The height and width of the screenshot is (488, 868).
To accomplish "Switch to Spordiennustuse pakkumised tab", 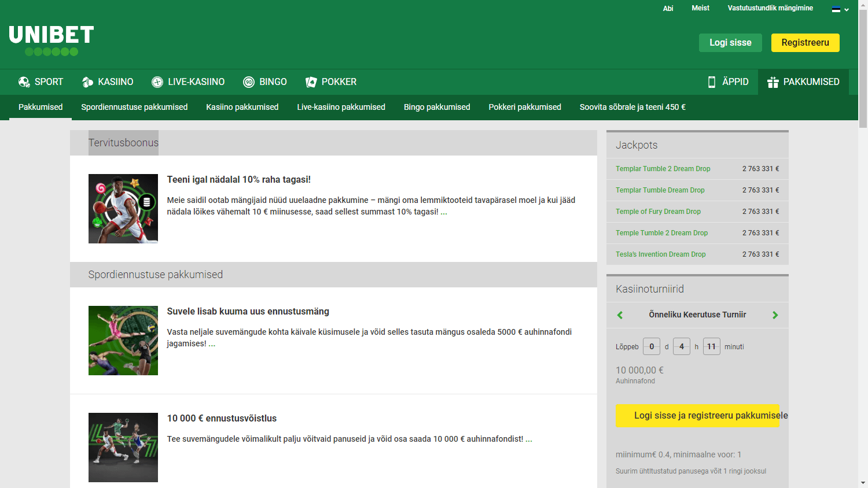I will (x=134, y=107).
